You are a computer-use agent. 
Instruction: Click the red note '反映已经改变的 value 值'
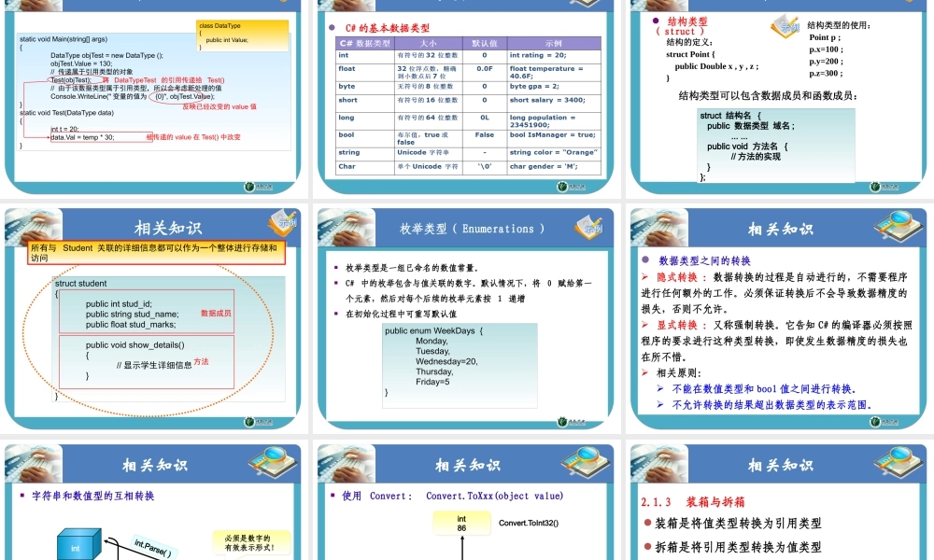(x=219, y=106)
